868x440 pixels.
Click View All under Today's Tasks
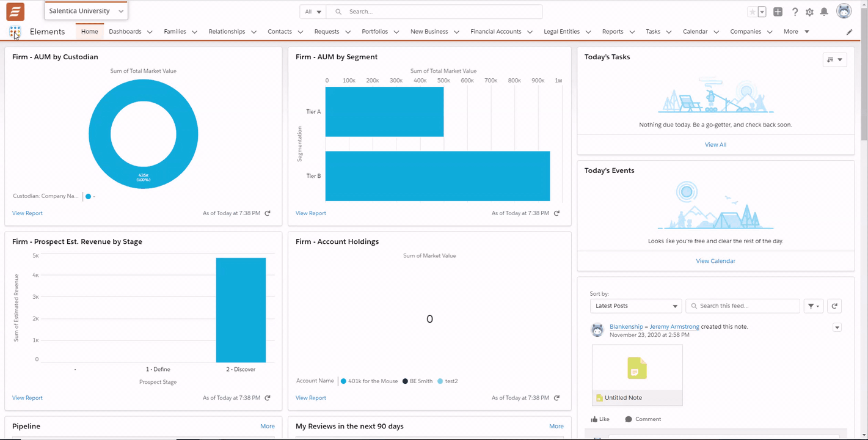point(716,145)
